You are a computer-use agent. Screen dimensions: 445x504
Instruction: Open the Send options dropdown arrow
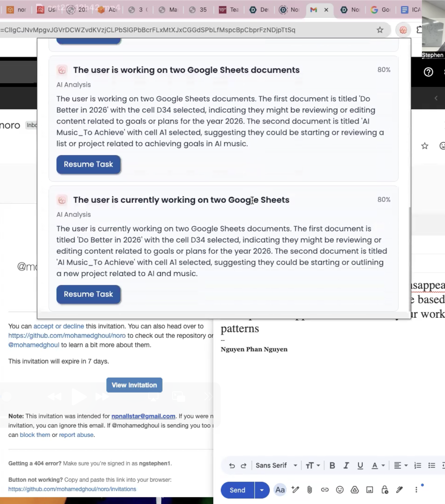coord(262,490)
